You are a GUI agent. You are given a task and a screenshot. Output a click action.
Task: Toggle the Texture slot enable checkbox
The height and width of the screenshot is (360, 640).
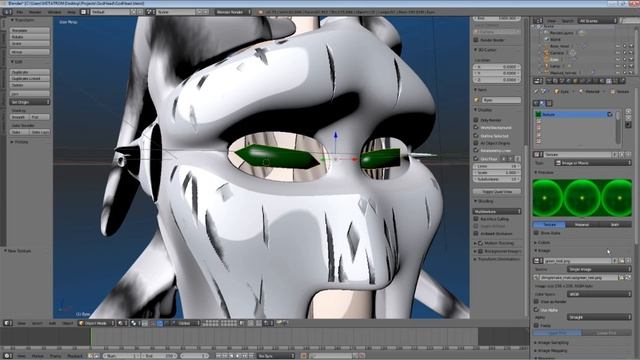[610, 115]
